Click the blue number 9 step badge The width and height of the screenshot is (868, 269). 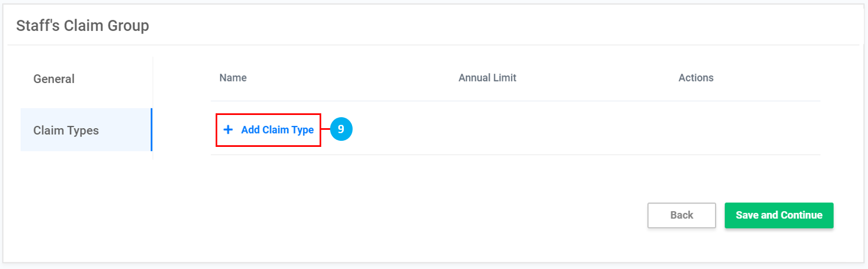(x=341, y=129)
